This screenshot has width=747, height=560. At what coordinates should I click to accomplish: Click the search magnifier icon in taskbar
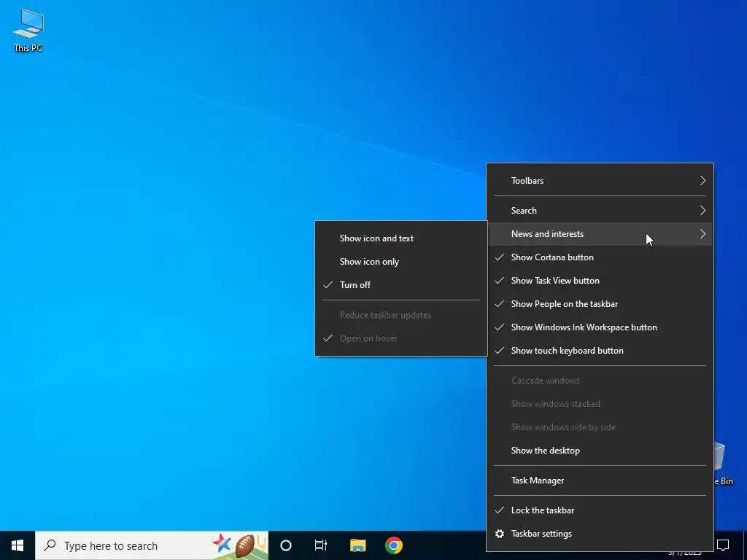click(50, 545)
